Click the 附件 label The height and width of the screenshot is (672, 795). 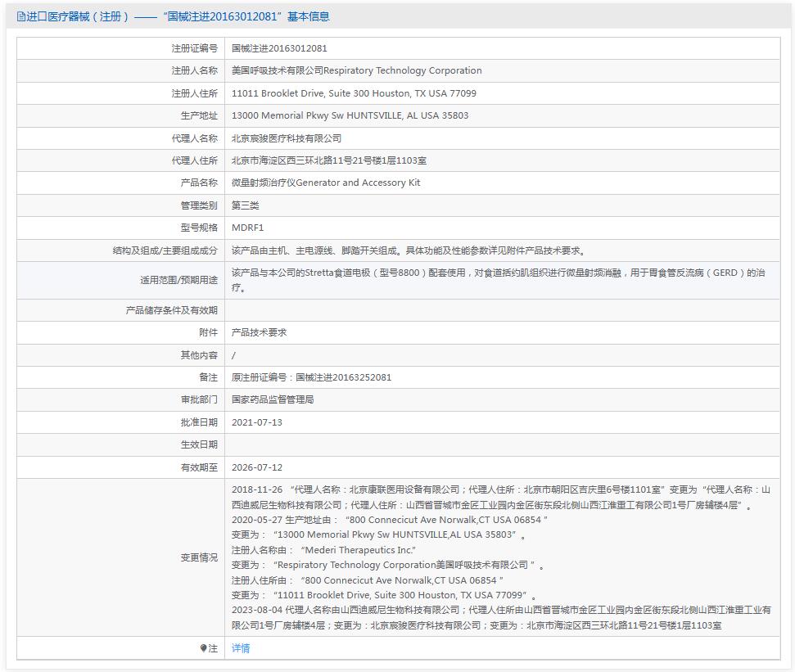click(209, 332)
